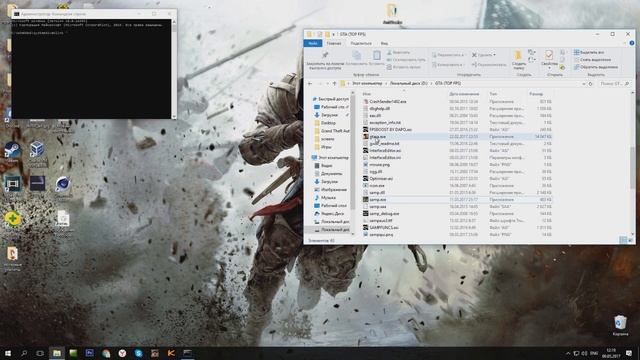This screenshot has width=640, height=360.
Task: Click the Cut (Вырезать) command
Action: coord(398,52)
